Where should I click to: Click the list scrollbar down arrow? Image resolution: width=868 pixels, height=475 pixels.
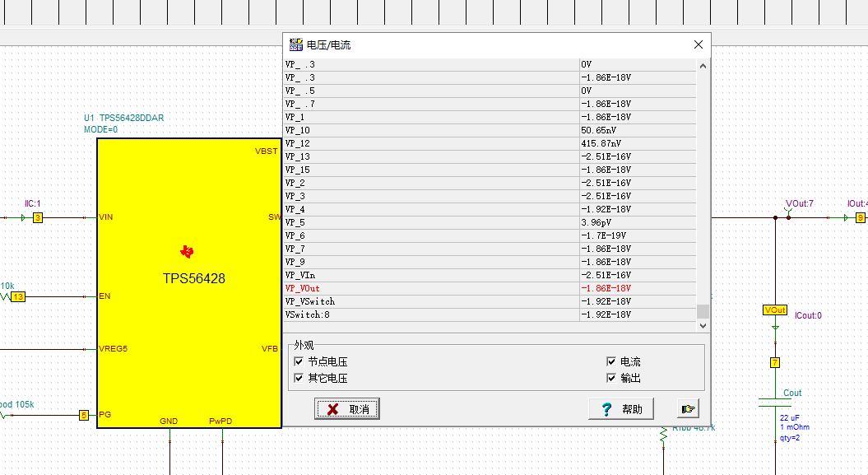(x=703, y=326)
